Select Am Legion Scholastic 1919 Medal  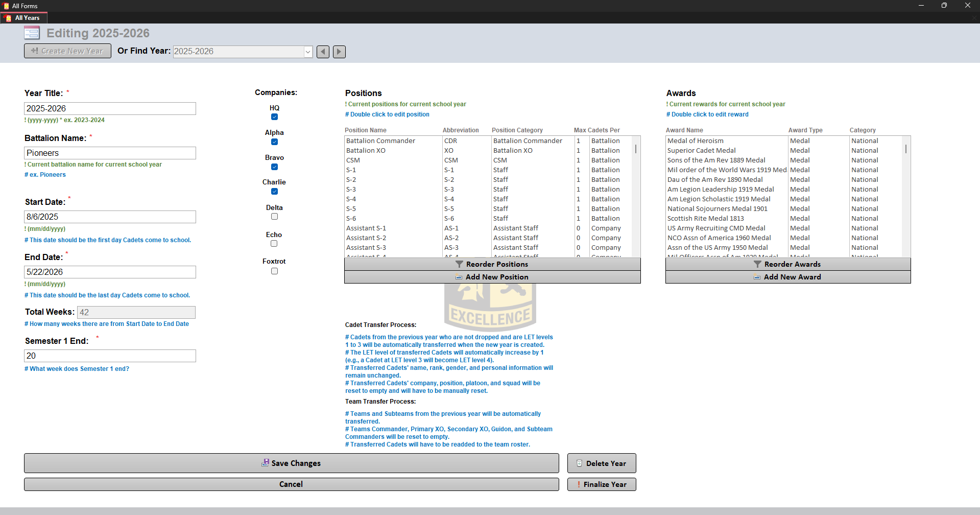(719, 199)
